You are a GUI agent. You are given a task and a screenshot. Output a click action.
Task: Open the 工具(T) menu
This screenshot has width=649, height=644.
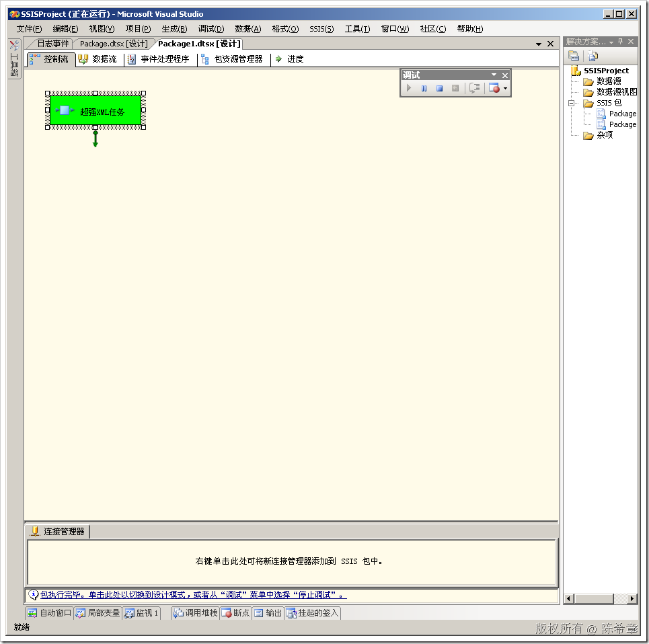coord(357,29)
